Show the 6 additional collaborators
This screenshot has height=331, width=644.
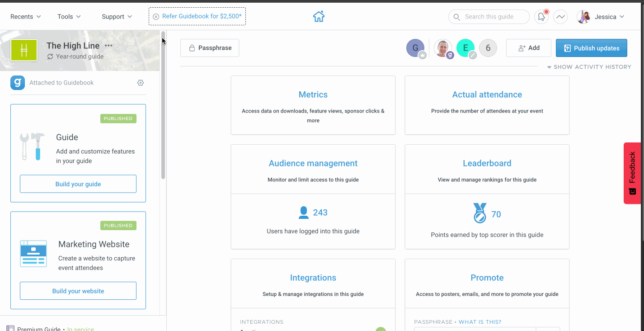pos(488,48)
